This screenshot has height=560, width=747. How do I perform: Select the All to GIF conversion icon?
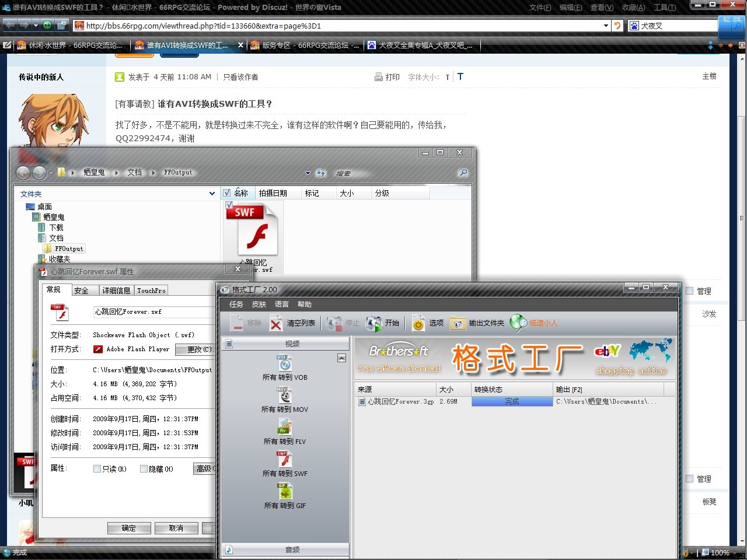pyautogui.click(x=284, y=491)
